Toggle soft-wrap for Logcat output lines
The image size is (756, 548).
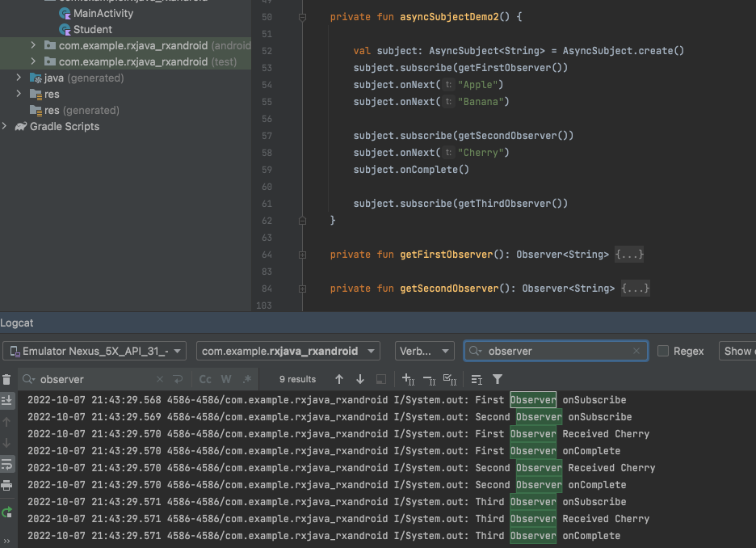coord(6,465)
